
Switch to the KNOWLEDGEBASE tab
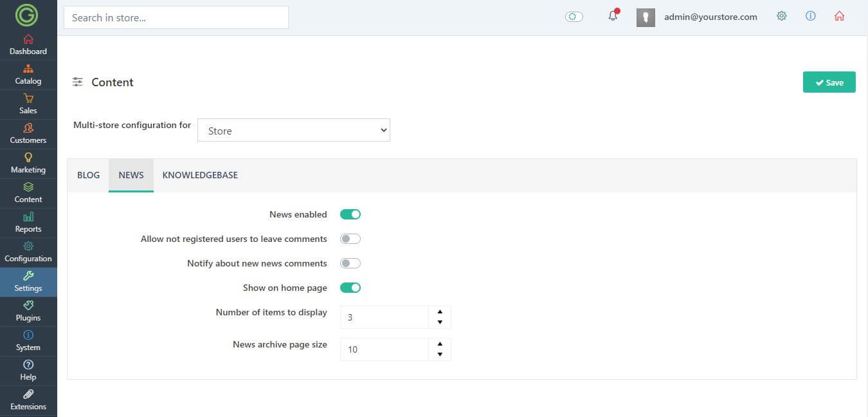200,175
